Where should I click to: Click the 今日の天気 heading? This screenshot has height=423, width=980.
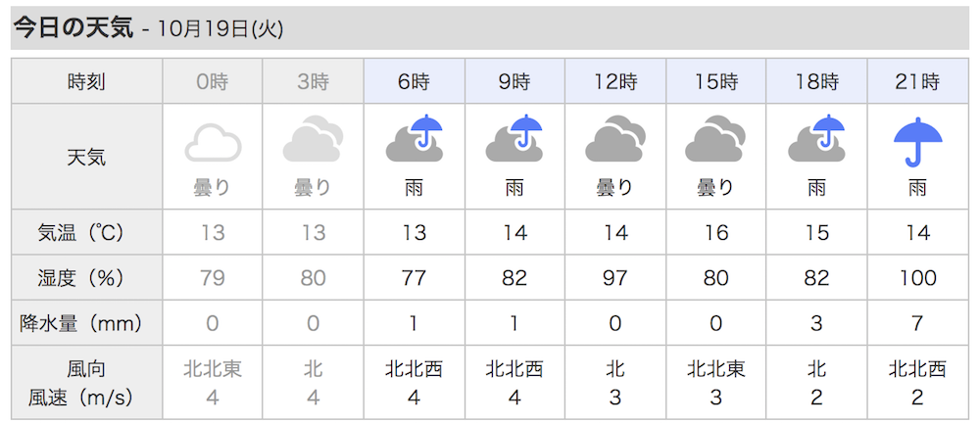[x=73, y=28]
